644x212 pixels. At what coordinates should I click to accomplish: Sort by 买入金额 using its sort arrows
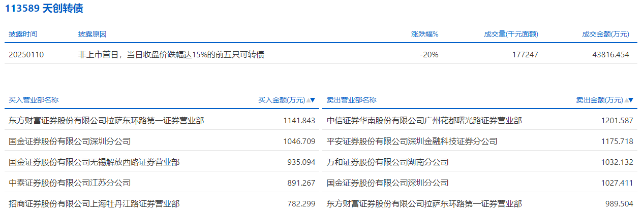(x=311, y=100)
